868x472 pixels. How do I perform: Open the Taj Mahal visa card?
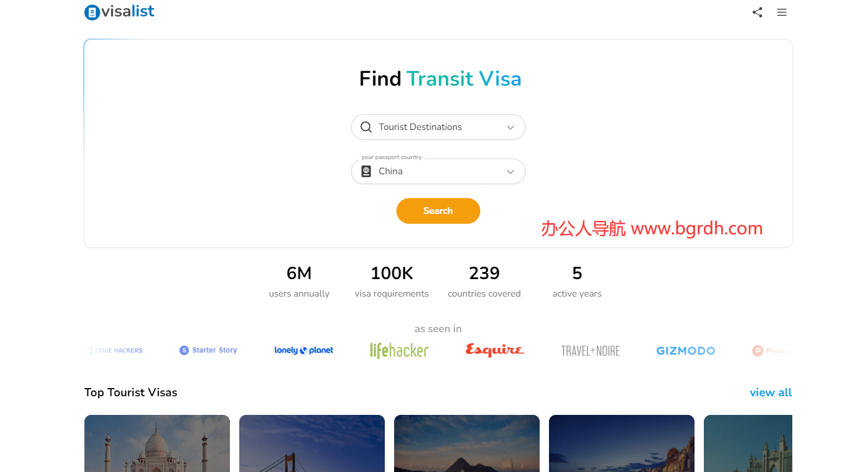[157, 443]
